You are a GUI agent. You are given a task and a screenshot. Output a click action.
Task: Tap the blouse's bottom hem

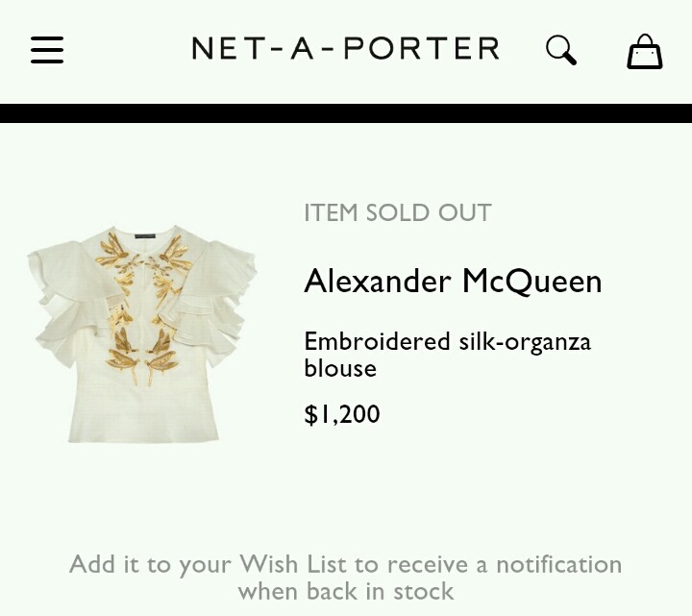point(144,432)
